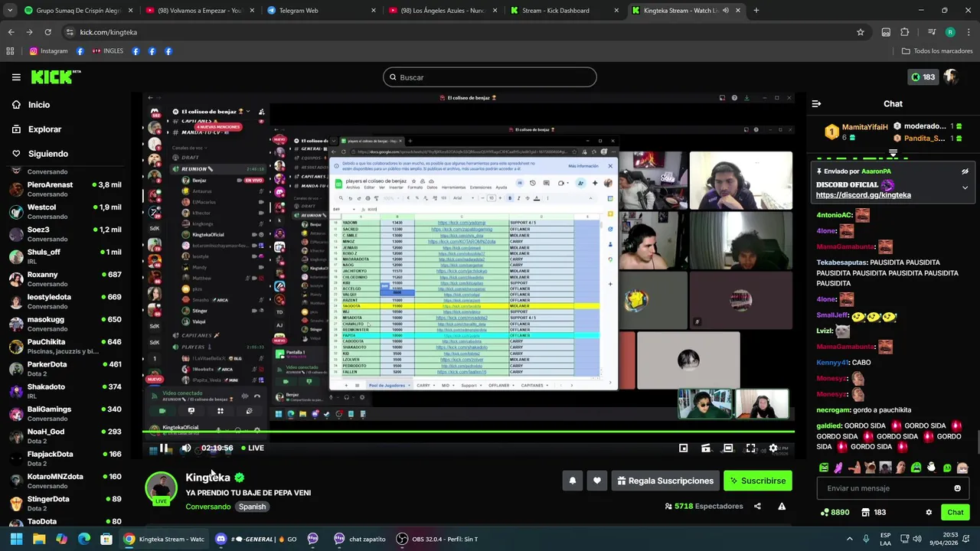Expand the chat leaderboard with the handle
The image size is (980, 551).
coord(893,154)
